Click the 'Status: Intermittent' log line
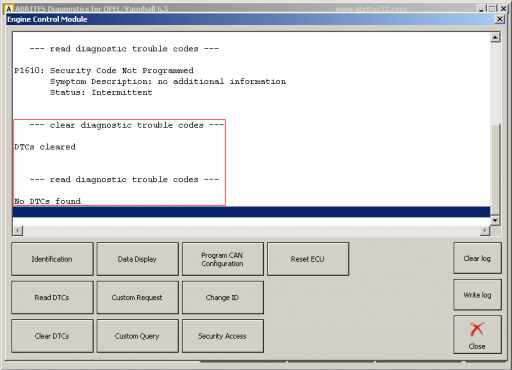512x370 pixels. (x=101, y=92)
